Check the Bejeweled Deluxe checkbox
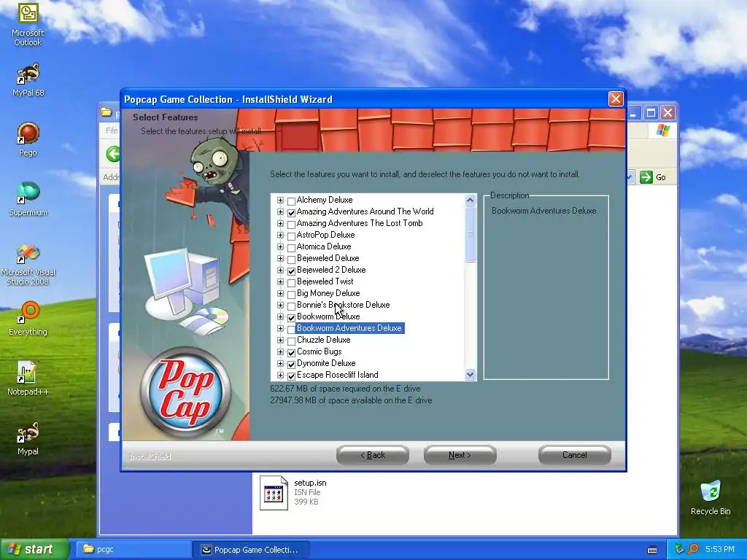 291,259
